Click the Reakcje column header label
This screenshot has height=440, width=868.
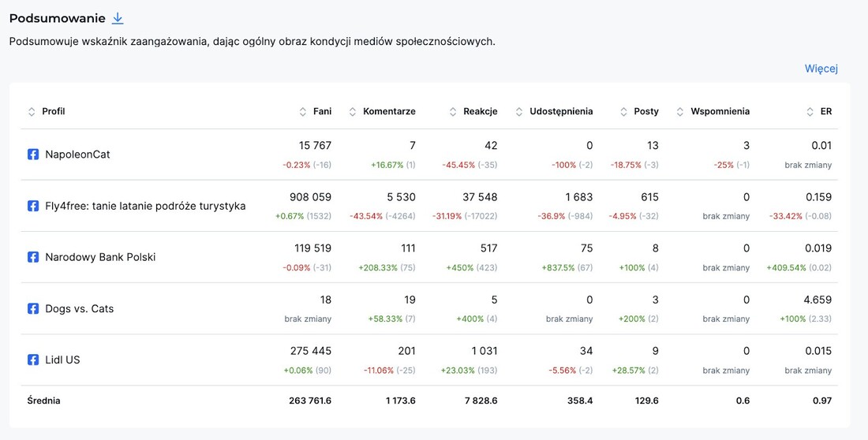point(481,111)
